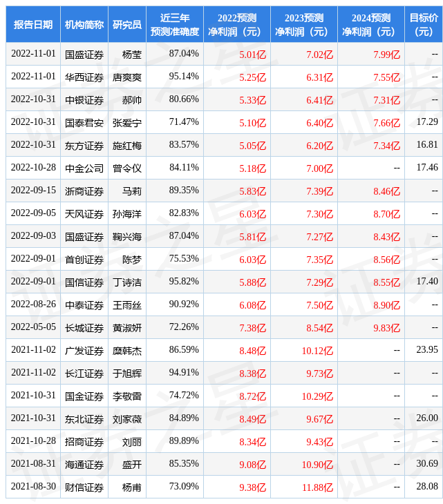Select institution 财信证券
This screenshot has width=443, height=504.
pyautogui.click(x=84, y=488)
